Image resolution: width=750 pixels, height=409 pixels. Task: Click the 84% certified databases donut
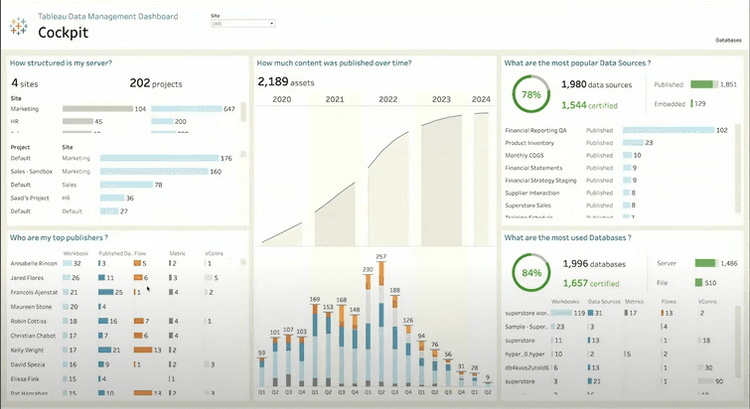pyautogui.click(x=531, y=273)
